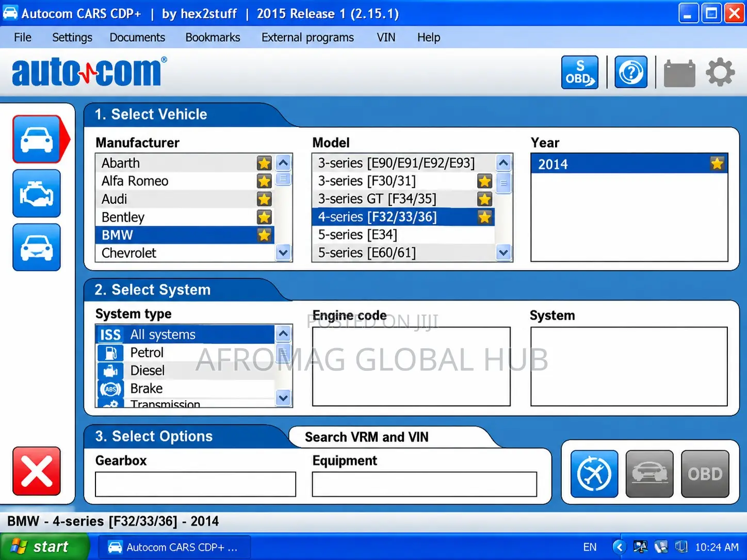Select model 3-series [E90/E91/E92/E93]
747x560 pixels.
[x=403, y=163]
